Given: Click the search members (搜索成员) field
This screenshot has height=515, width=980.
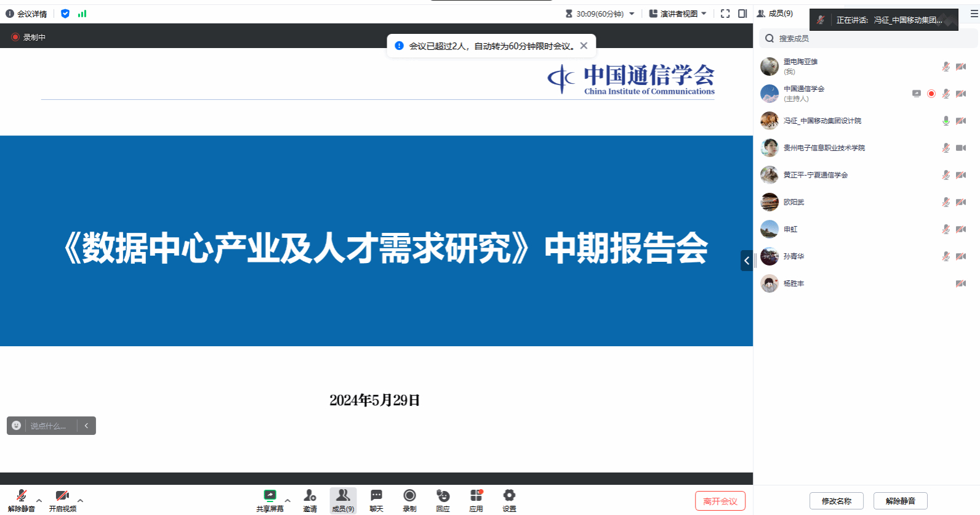Looking at the screenshot, I should point(868,38).
